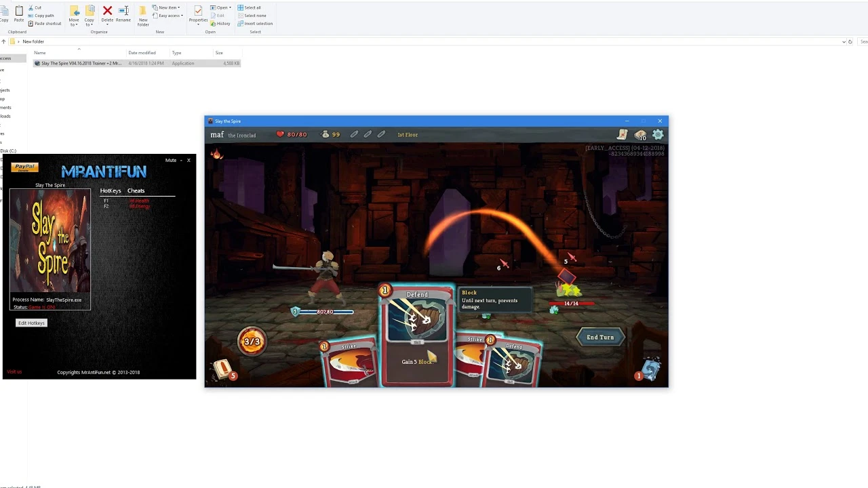Switch to the Cheats tab in the trainer
868x488 pixels.
click(136, 190)
